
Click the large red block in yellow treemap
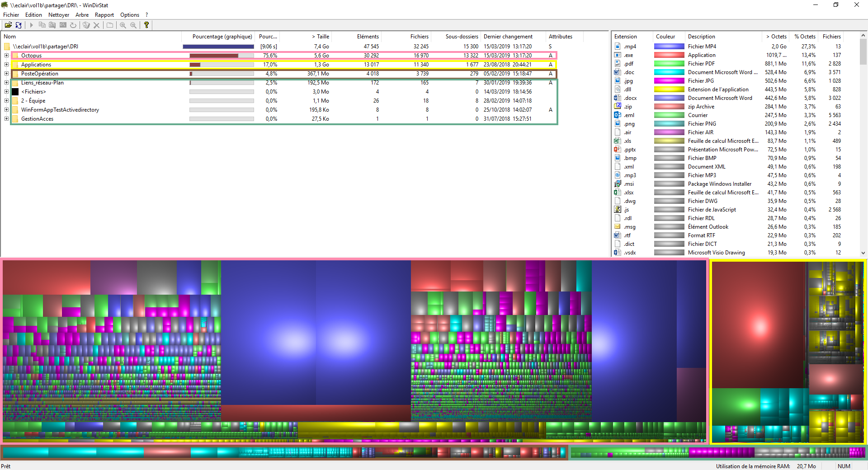click(759, 325)
